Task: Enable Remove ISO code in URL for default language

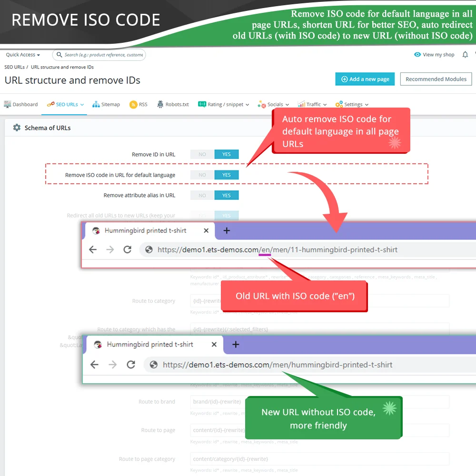Action: (x=227, y=175)
